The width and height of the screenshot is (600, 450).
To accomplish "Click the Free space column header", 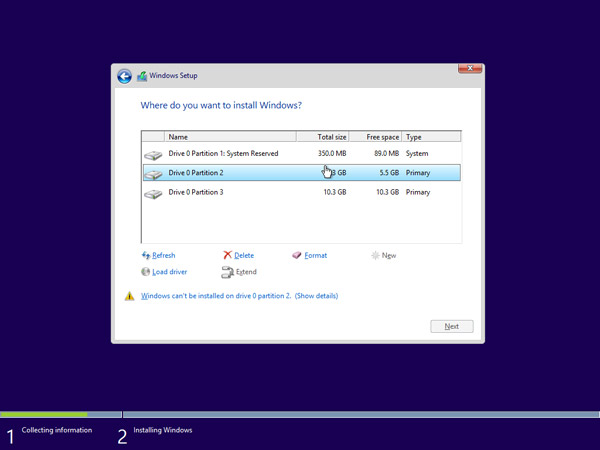I will [381, 137].
